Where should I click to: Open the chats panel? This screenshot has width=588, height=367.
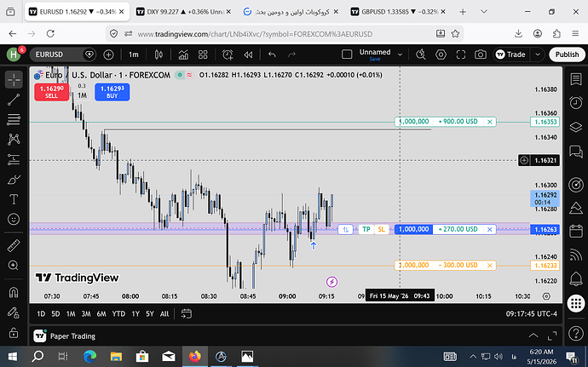[576, 152]
